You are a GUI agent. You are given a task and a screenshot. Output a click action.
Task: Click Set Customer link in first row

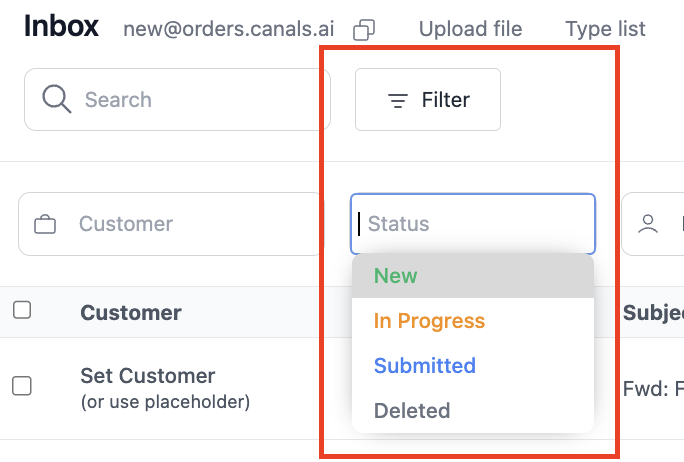(x=147, y=376)
